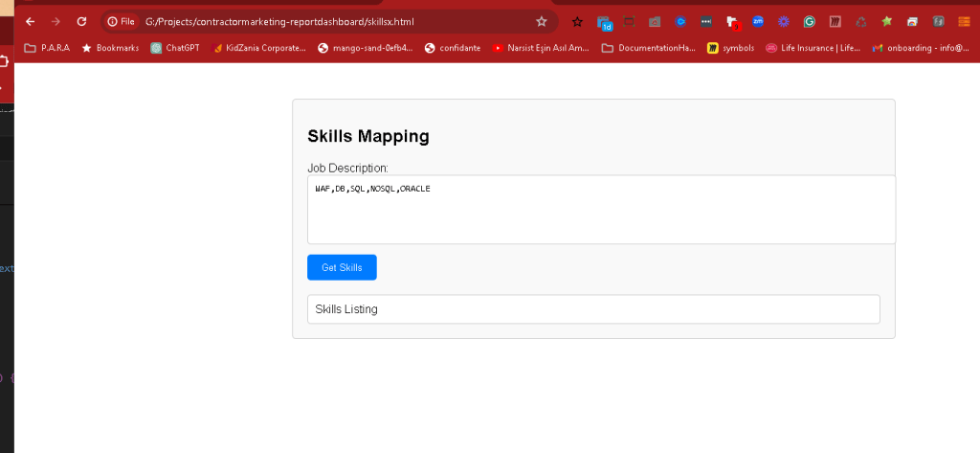980x453 pixels.
Task: Open the mango-sand-0efb4 bookmark
Action: [366, 48]
